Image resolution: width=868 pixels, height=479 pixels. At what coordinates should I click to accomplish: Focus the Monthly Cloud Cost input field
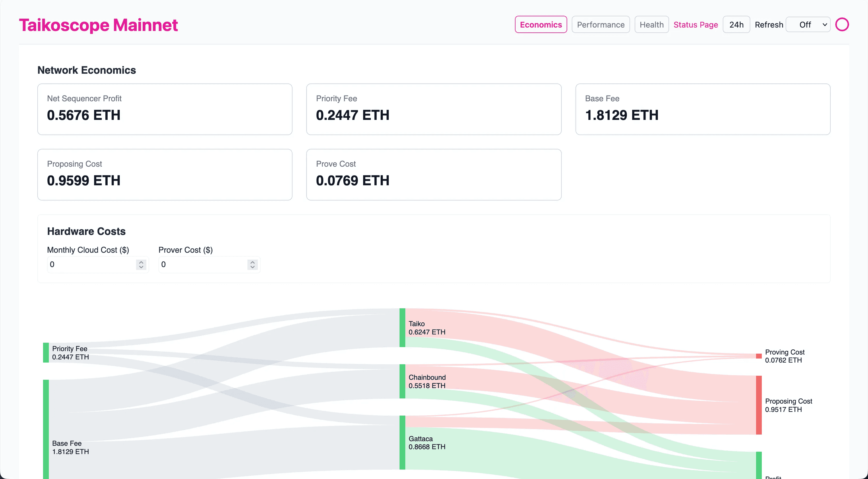coord(91,264)
